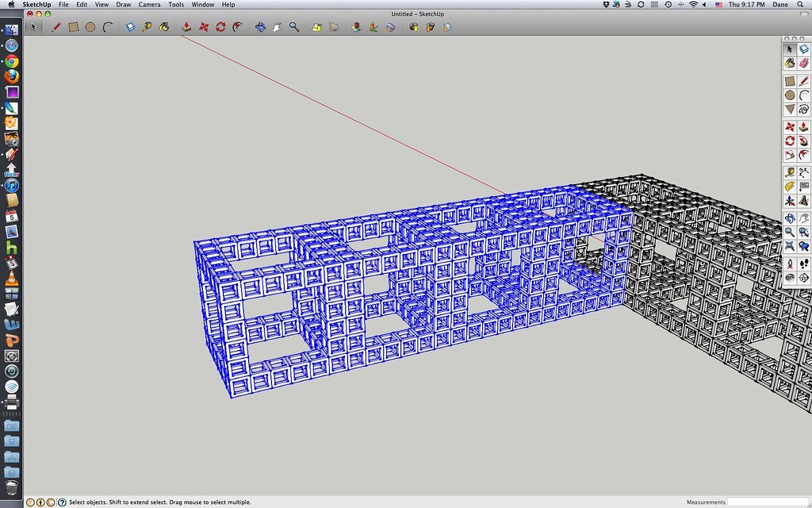Screen dimensions: 812x508
Task: Open the Draw menu
Action: 123,5
